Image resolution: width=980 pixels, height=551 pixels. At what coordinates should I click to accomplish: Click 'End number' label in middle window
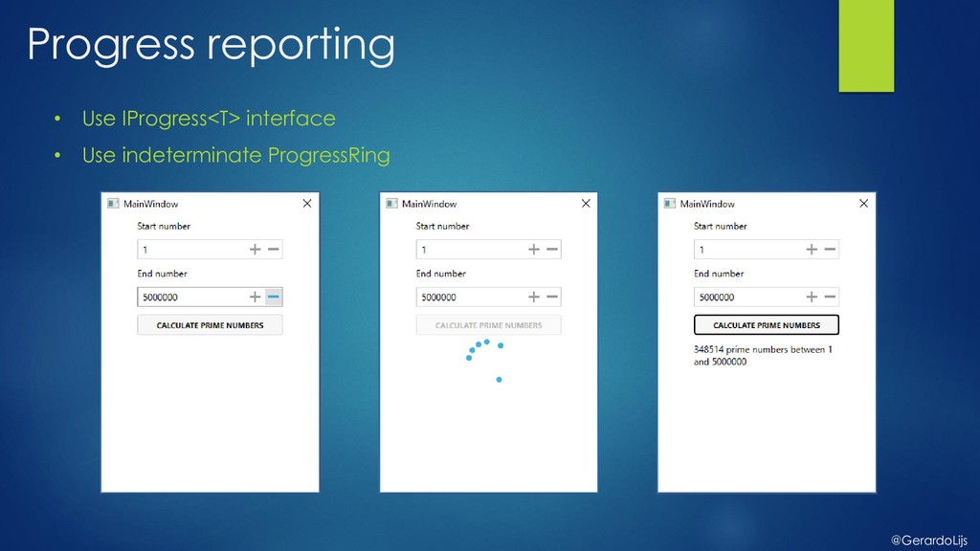tap(441, 274)
